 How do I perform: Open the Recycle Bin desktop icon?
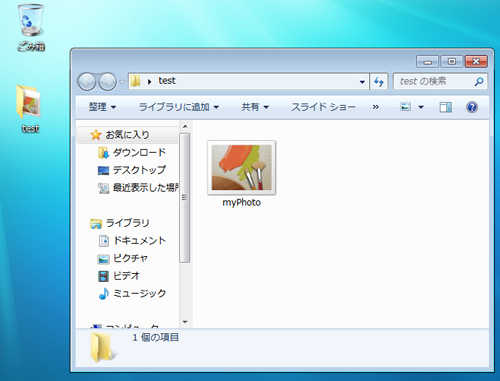click(31, 27)
